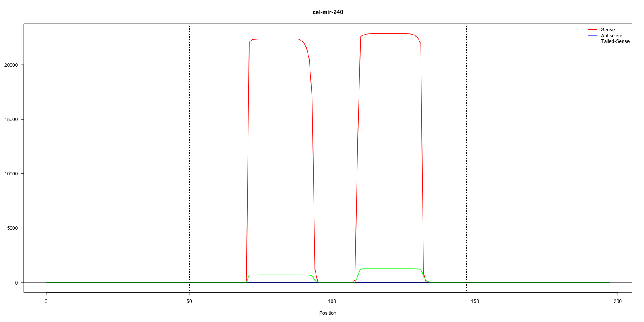Click the x-axis tick label 100
This screenshot has width=644, height=322.
tap(332, 301)
